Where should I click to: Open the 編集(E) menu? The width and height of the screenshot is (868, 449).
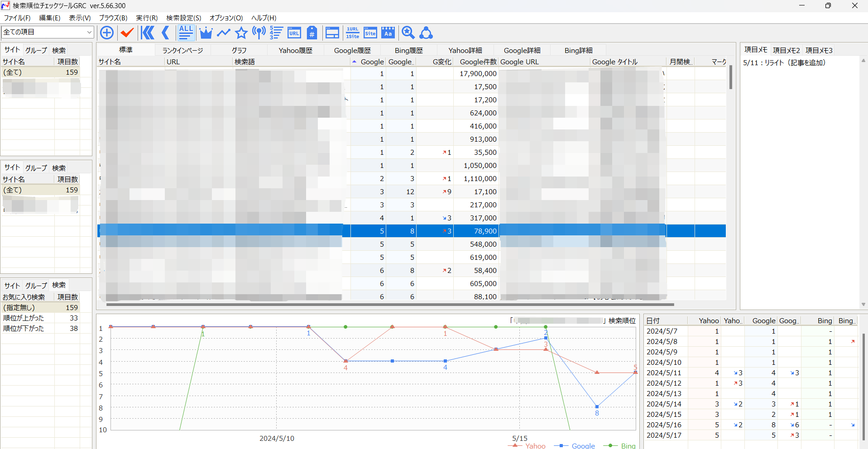pos(50,18)
